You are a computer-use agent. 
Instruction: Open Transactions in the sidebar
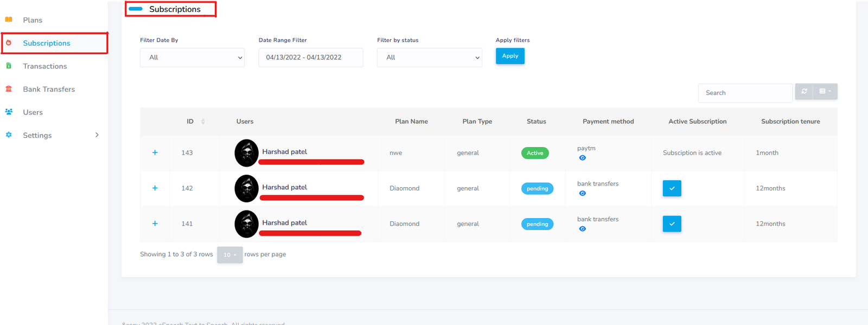[45, 66]
